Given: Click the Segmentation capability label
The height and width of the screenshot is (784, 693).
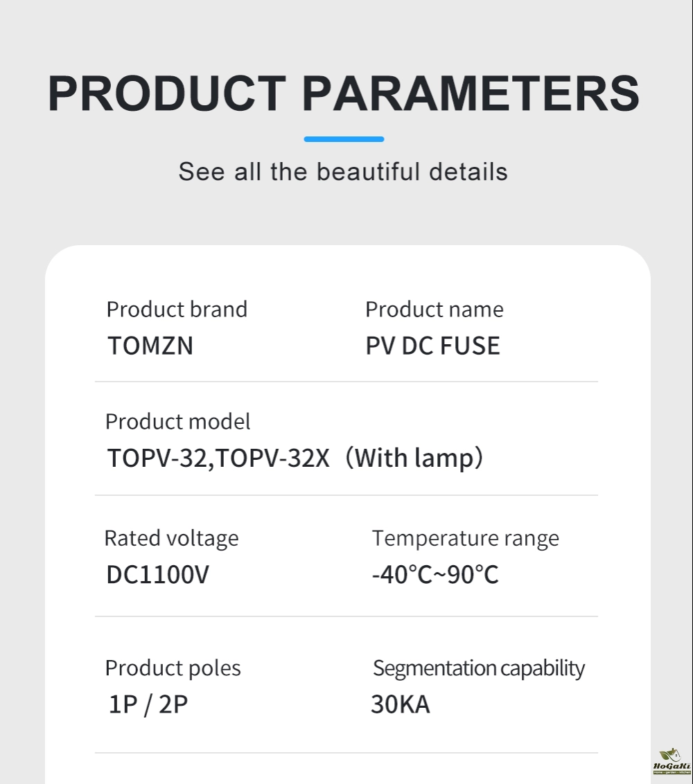Looking at the screenshot, I should 478,668.
